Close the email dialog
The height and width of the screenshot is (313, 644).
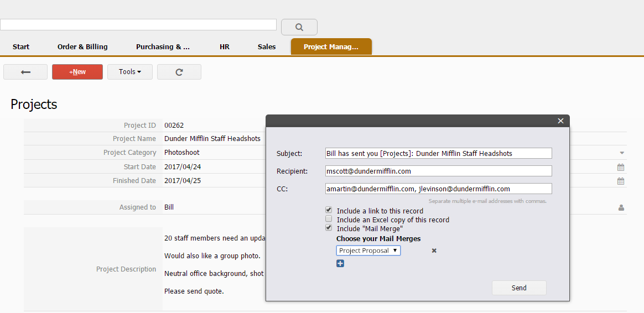[x=560, y=121]
